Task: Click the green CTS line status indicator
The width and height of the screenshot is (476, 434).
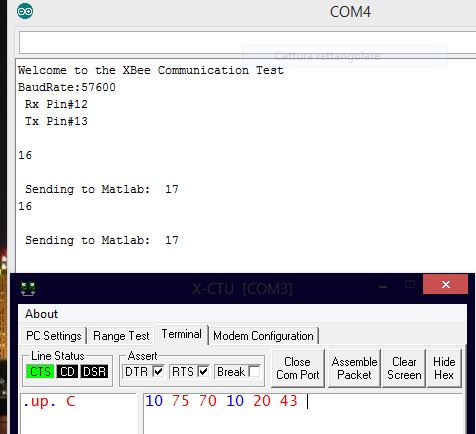Action: [40, 371]
